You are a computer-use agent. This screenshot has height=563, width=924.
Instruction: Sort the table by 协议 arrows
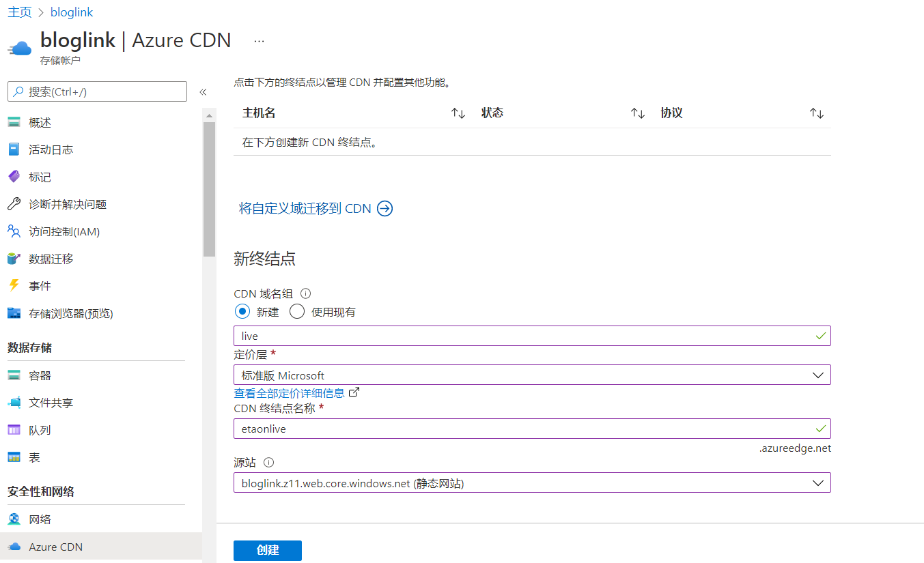click(817, 113)
